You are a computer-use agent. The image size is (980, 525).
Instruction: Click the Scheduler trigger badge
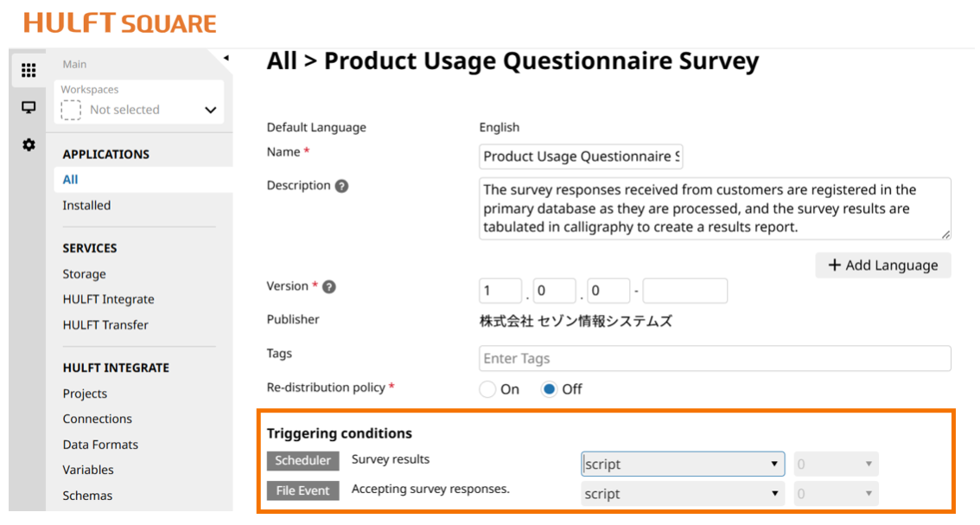click(302, 460)
